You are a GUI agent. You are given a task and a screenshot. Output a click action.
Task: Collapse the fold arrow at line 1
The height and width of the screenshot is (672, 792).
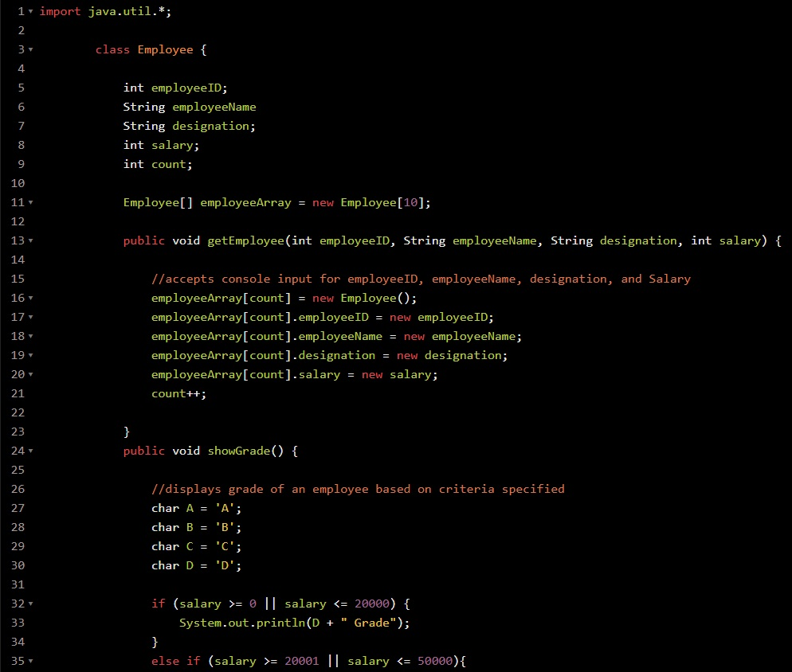[31, 11]
